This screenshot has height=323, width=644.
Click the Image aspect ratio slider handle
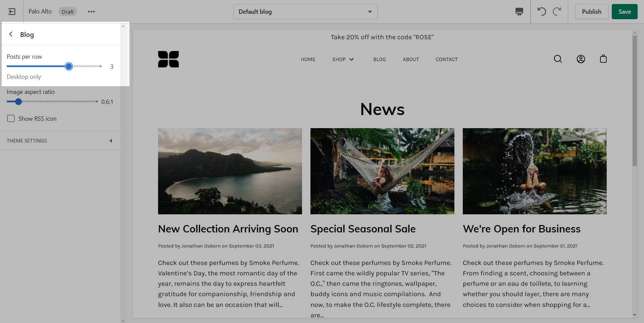(x=18, y=101)
